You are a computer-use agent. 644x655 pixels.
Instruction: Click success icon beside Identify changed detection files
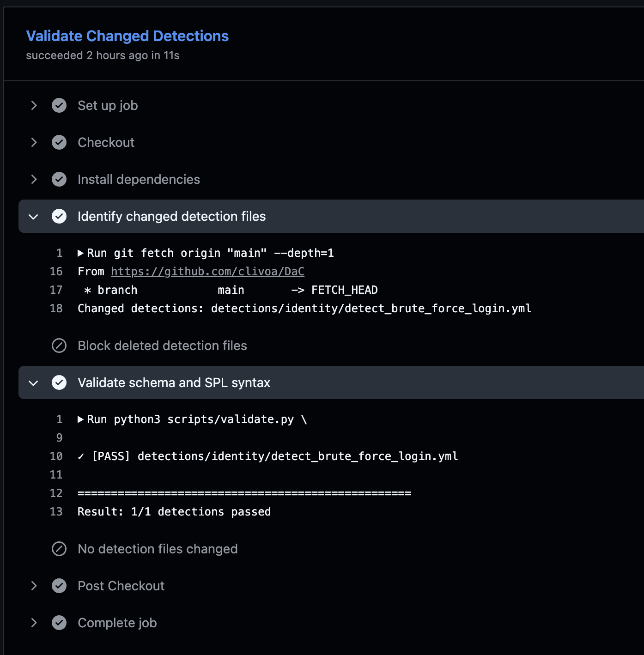59,216
